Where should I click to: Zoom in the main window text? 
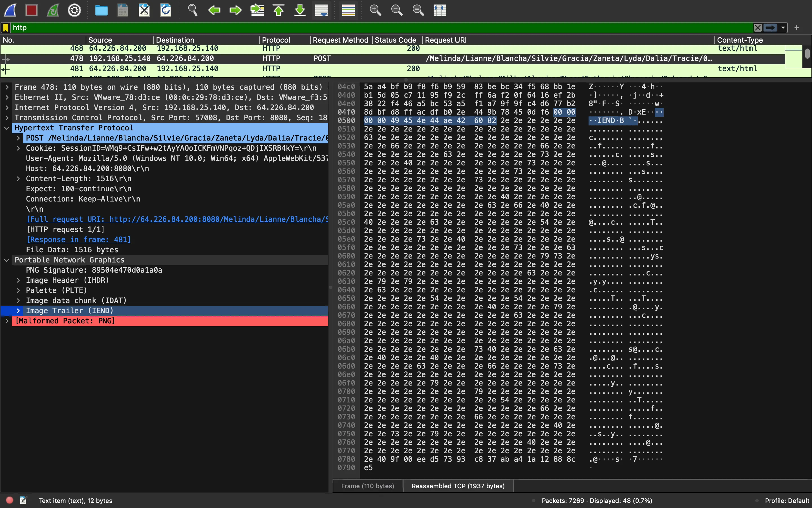click(375, 10)
